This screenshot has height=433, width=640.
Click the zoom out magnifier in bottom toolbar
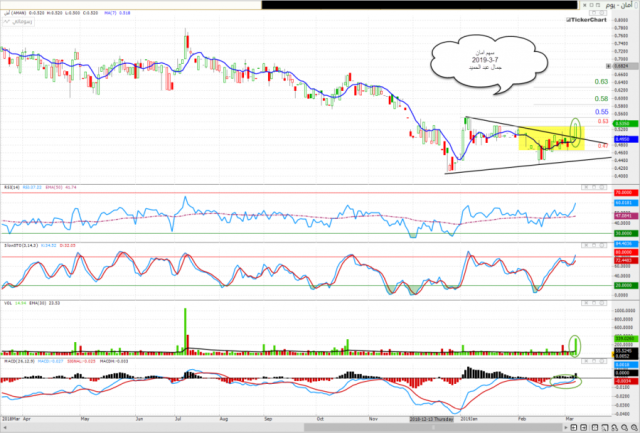click(x=624, y=428)
